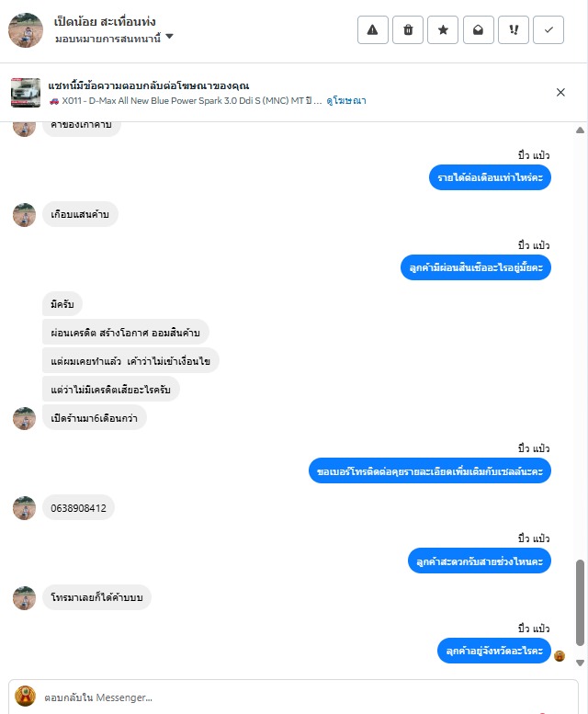Mark conversation as spam with warning icon
The height and width of the screenshot is (714, 588).
[x=373, y=30]
